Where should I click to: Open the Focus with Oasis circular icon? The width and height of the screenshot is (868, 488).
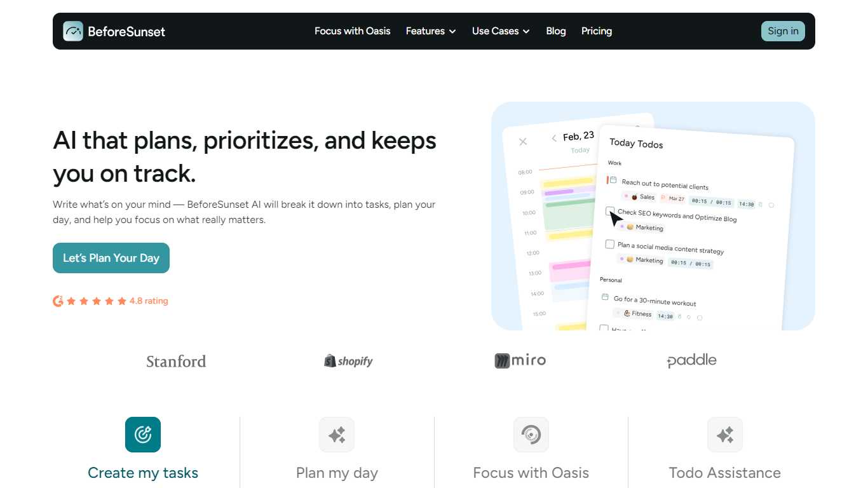(x=531, y=435)
